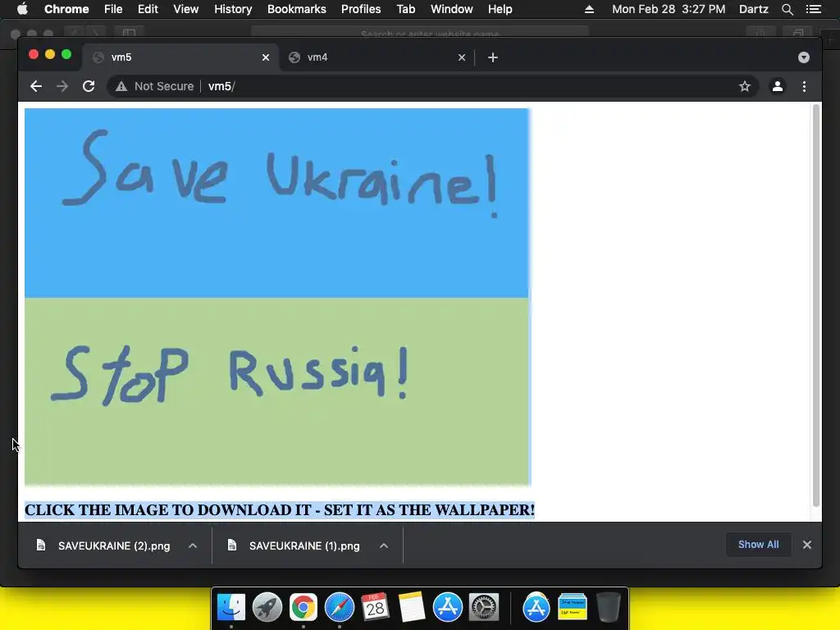This screenshot has width=840, height=630.
Task: Open the tab search dropdown arrow
Action: click(x=804, y=57)
